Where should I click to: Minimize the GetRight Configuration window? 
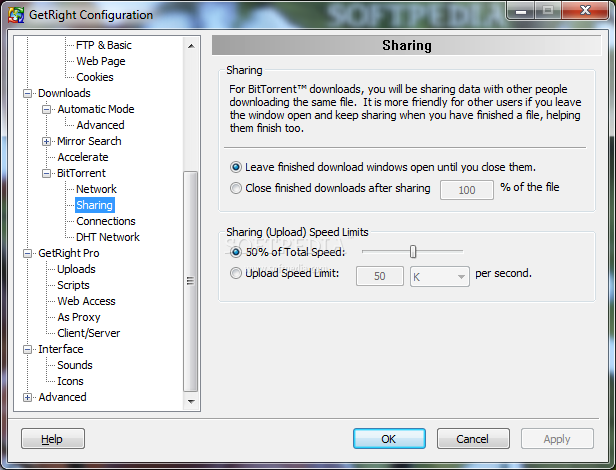tap(521, 10)
